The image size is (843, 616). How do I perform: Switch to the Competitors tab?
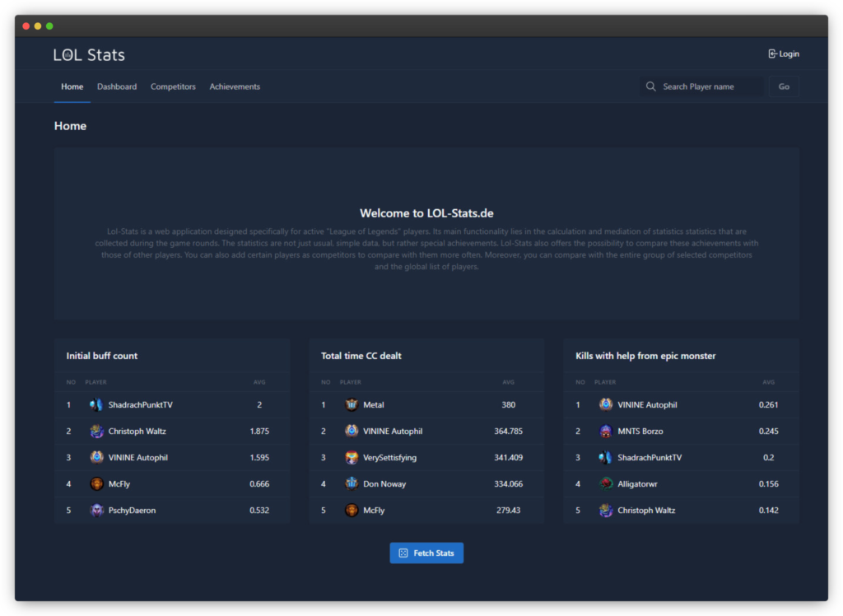[173, 86]
